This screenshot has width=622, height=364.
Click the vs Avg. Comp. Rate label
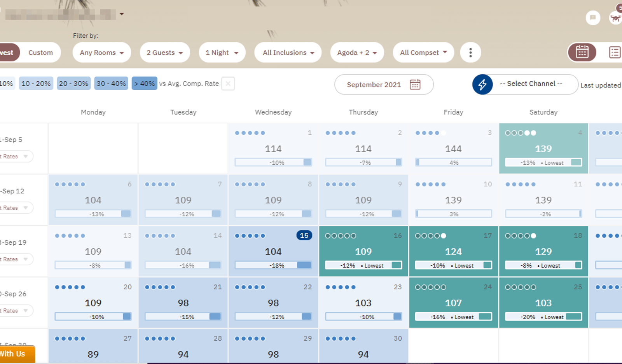(x=189, y=84)
